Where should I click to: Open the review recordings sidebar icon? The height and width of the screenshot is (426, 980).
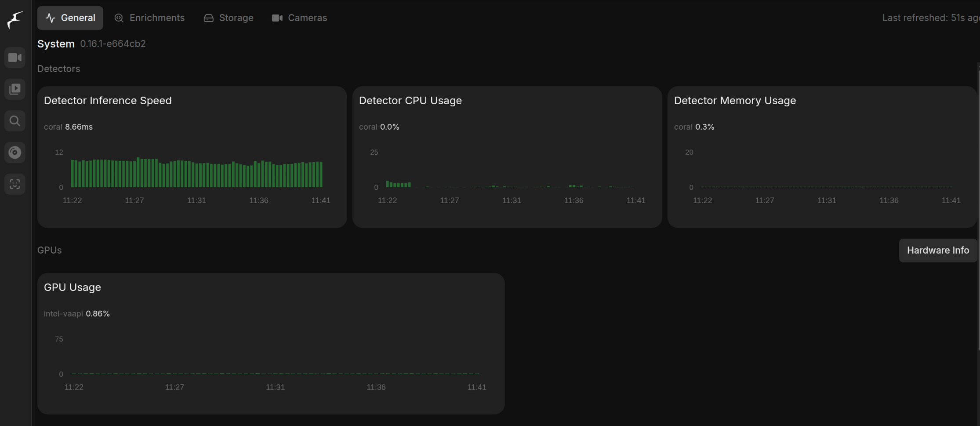pyautogui.click(x=15, y=89)
